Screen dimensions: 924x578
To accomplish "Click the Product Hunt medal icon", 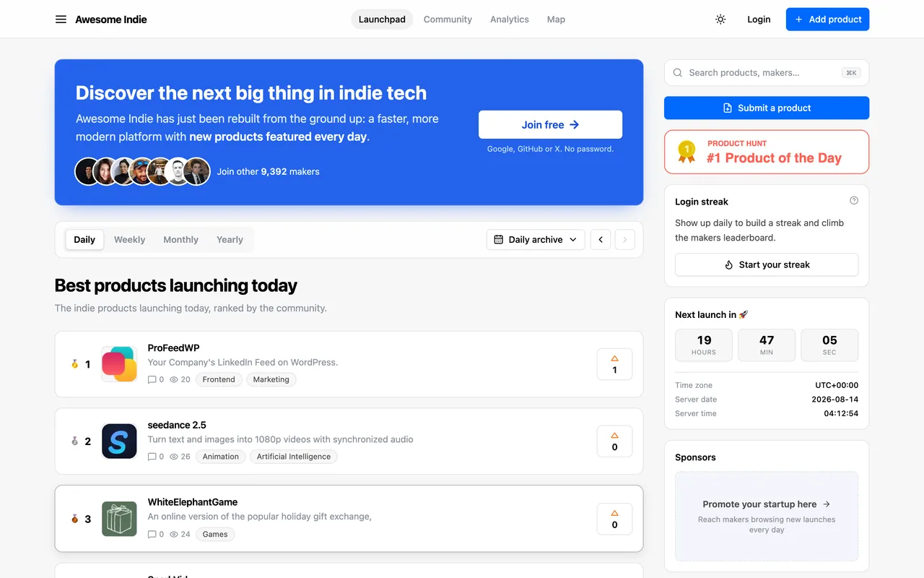I will point(687,152).
